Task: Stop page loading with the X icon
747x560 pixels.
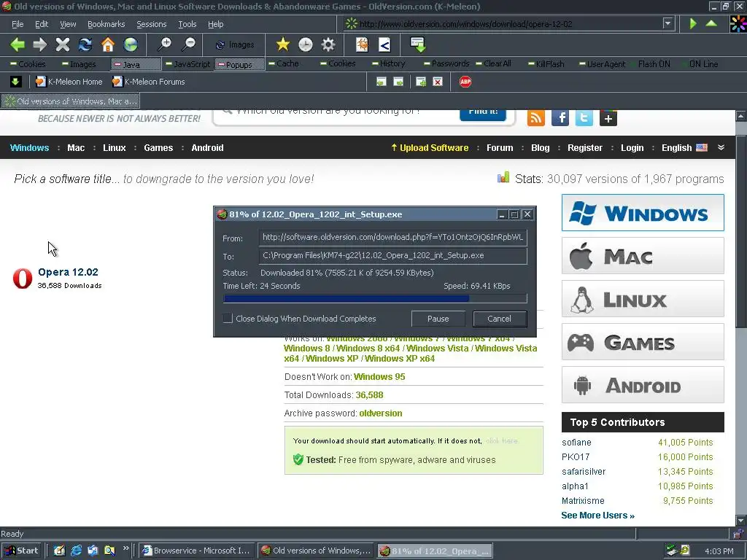Action: click(x=63, y=44)
